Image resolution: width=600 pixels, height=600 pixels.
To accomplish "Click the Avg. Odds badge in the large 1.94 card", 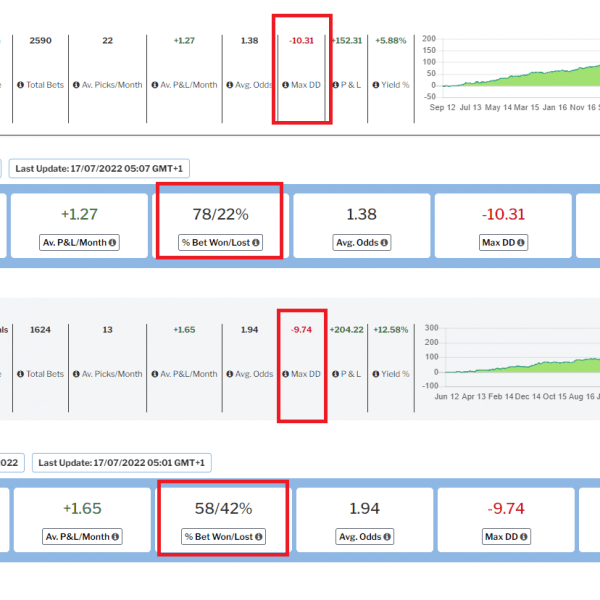I will [x=365, y=536].
